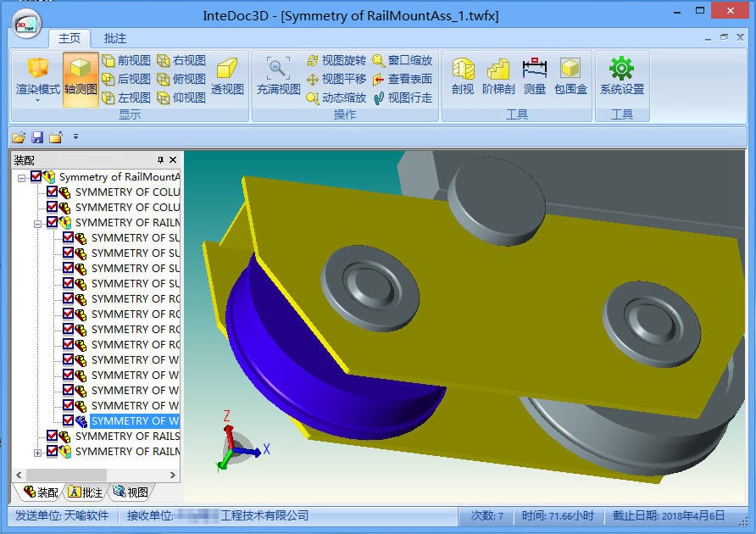The image size is (756, 534).
Task: Toggle checkbox of highlighted SYMMETRY OF W item
Action: 68,420
